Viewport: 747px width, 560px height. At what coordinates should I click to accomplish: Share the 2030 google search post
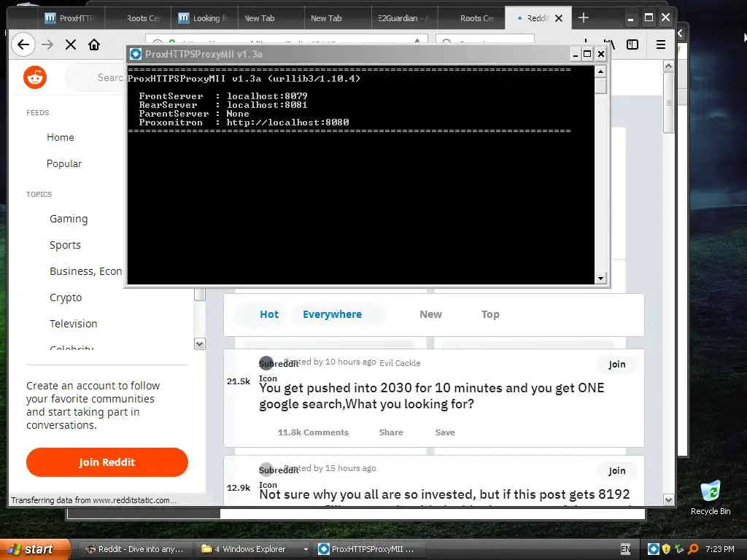(x=391, y=432)
